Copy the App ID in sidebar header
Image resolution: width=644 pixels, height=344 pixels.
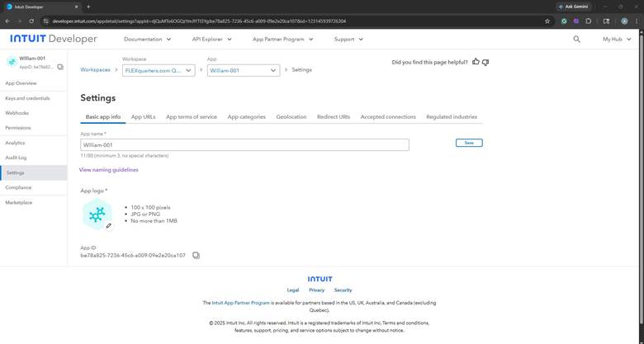click(60, 67)
